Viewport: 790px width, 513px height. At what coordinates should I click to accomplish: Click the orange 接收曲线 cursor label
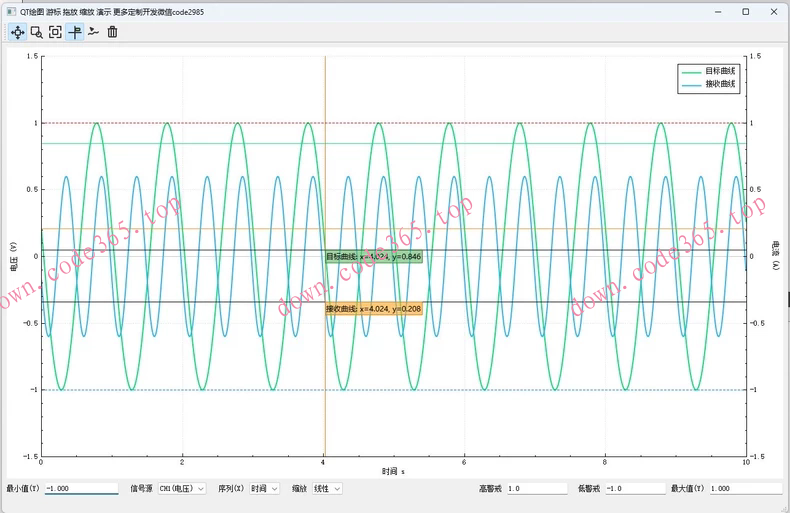tap(373, 309)
